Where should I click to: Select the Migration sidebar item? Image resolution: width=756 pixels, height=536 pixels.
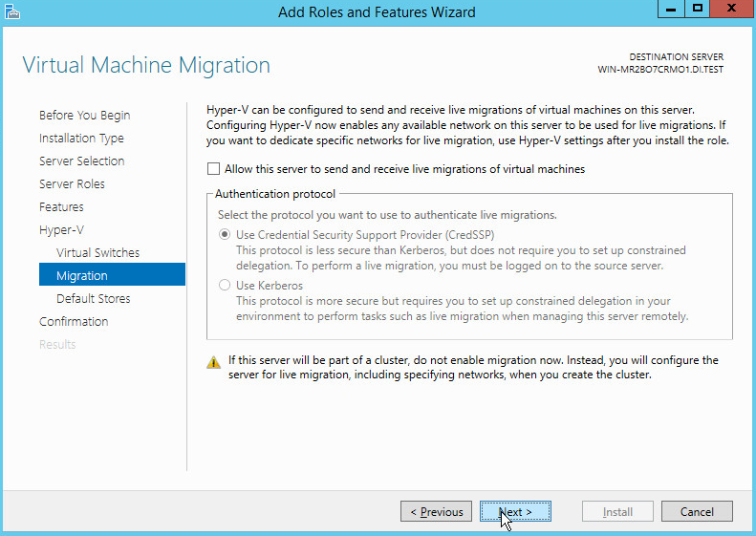(82, 276)
